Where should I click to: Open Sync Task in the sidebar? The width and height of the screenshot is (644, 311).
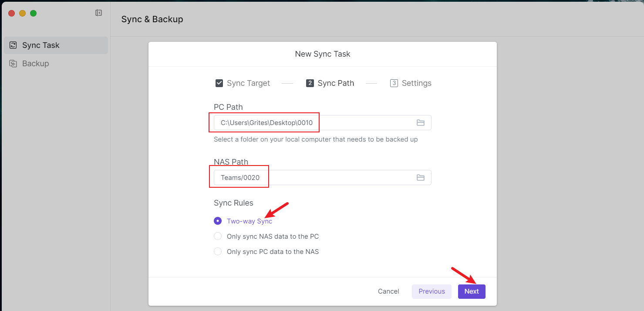[40, 45]
